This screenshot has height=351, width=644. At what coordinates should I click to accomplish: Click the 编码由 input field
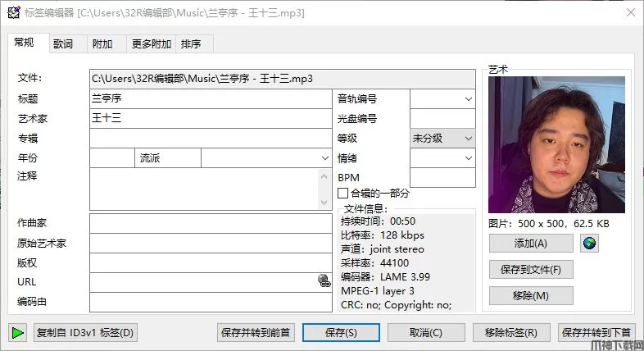click(x=211, y=302)
